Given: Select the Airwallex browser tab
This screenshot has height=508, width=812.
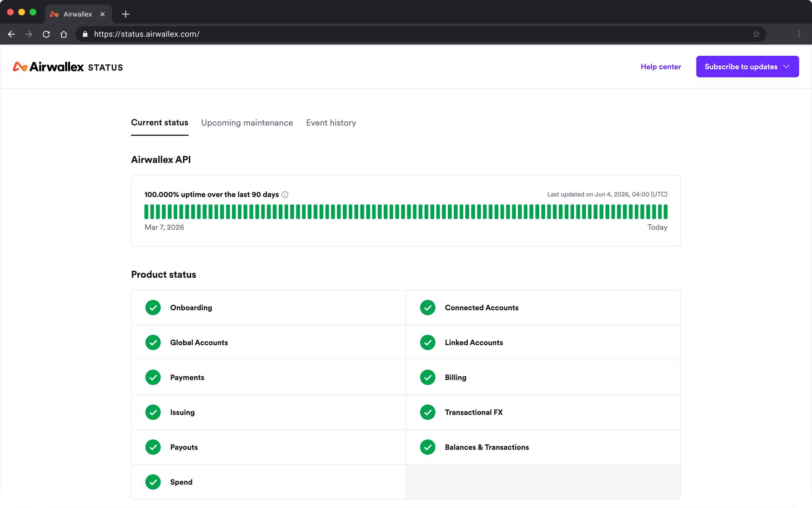Looking at the screenshot, I should click(78, 14).
